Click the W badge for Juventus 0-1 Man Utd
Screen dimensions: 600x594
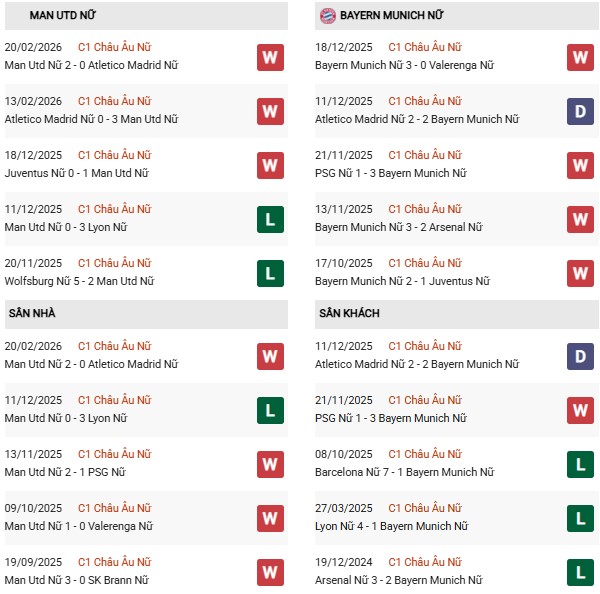[x=269, y=165]
